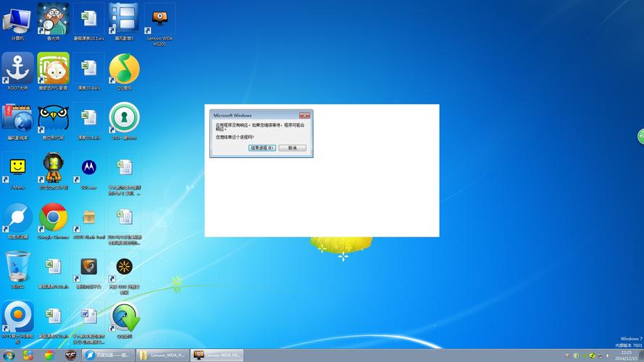
Task: Switch to the Lenovo WDA HS taskbar app button
Action: click(x=217, y=355)
